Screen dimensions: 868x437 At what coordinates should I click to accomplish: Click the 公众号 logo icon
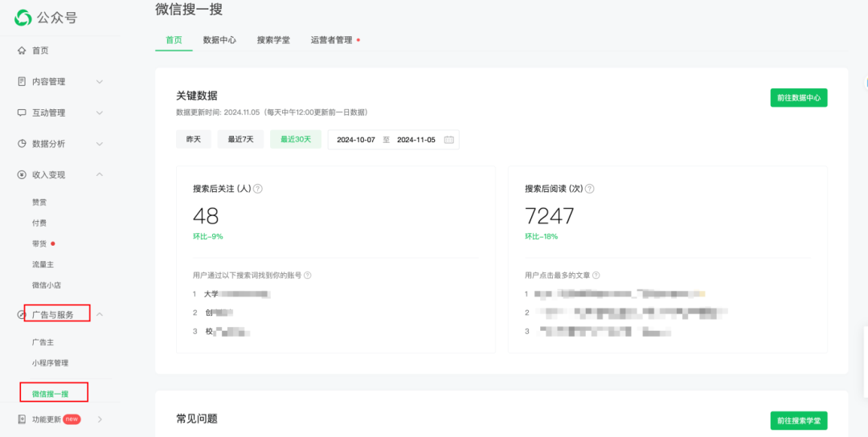click(24, 17)
